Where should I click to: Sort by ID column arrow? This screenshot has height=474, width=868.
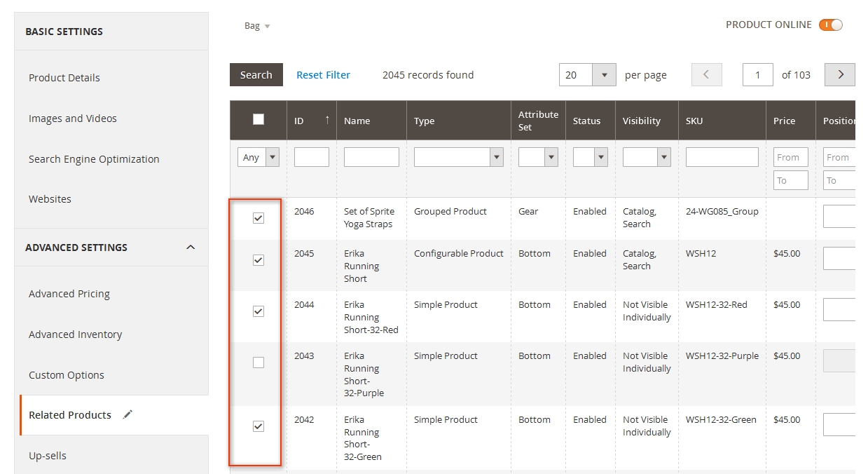point(326,120)
